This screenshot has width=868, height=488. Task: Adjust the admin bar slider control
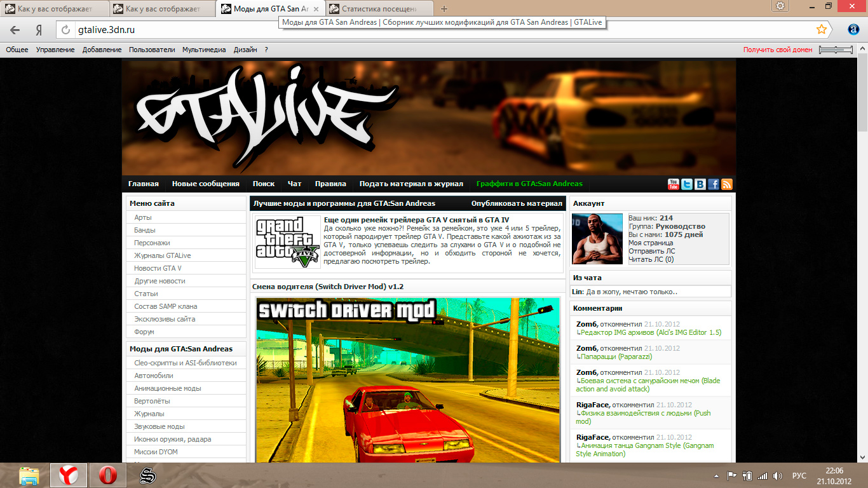[x=836, y=50]
